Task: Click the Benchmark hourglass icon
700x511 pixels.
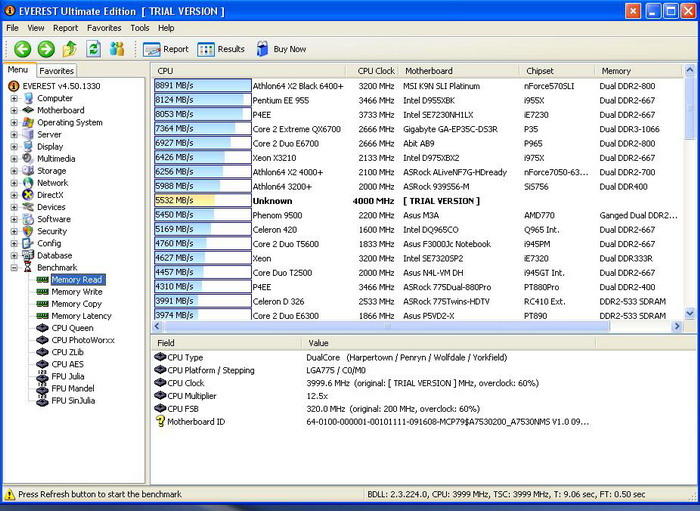Action: point(28,267)
